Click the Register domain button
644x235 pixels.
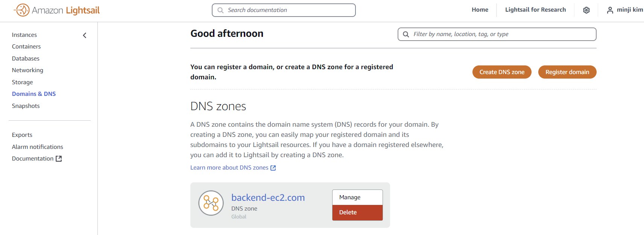(567, 72)
